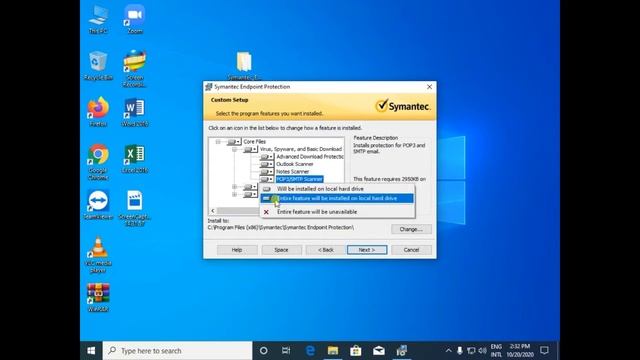Viewport: 640px width, 360px height.
Task: Select the Core Files tree label
Action: tap(255, 142)
